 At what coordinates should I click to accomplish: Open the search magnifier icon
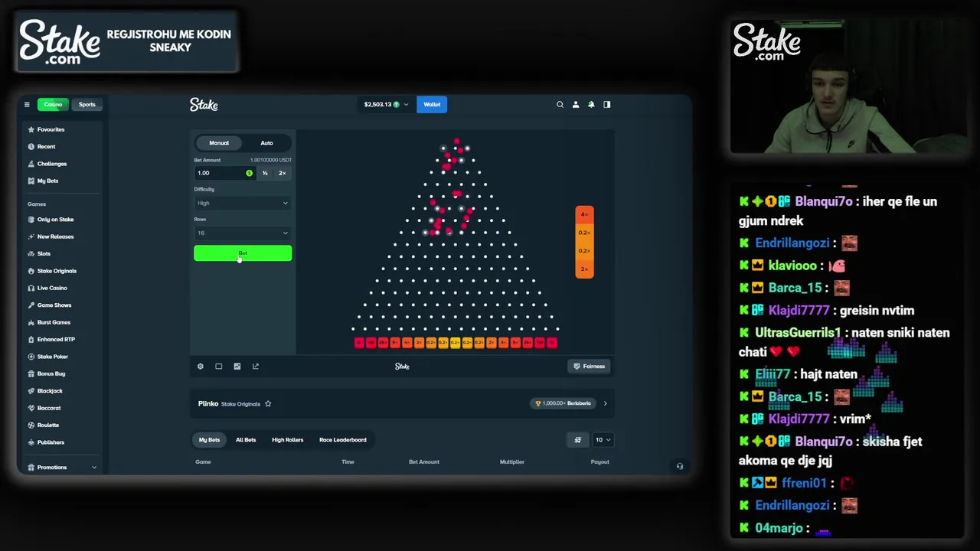click(x=560, y=105)
